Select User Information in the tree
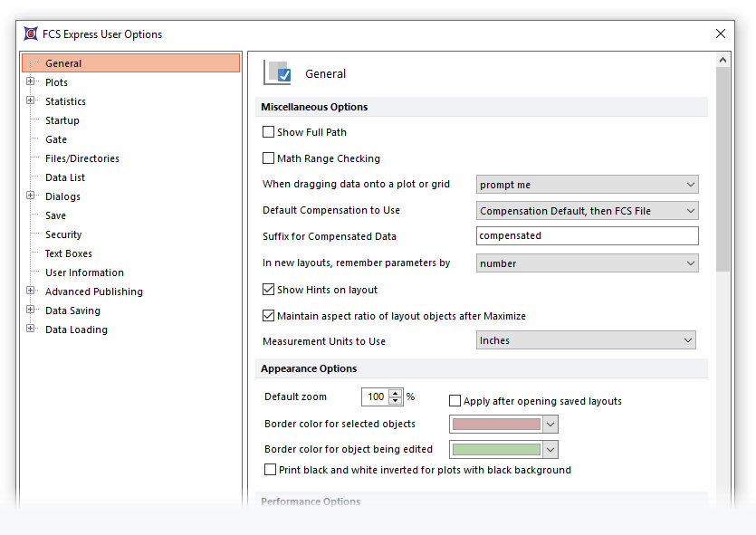This screenshot has width=756, height=535. point(84,272)
